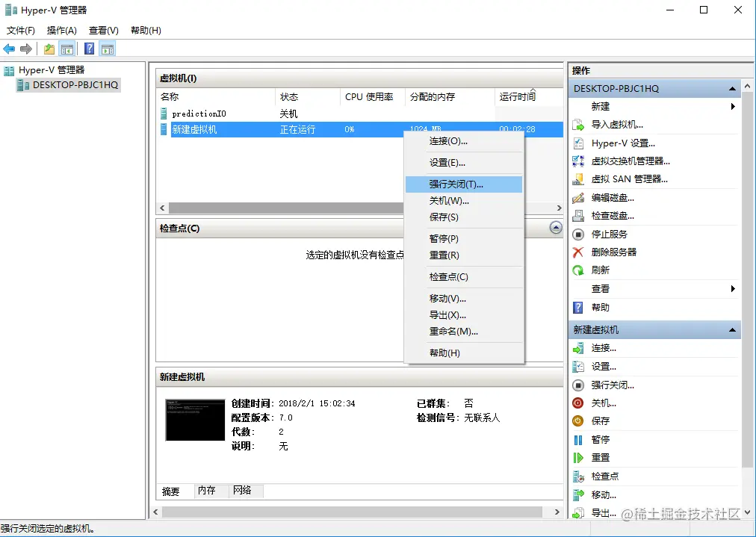Choose 关机(W)... in context menu

coord(464,200)
